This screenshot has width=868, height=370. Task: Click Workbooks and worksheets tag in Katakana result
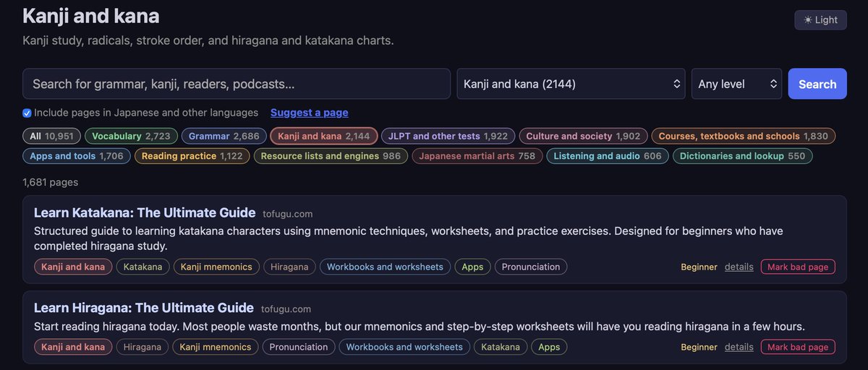[x=385, y=267]
